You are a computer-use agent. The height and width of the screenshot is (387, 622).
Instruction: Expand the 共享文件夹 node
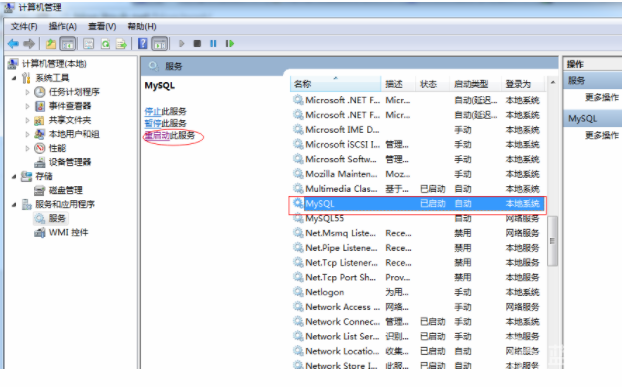(x=27, y=120)
